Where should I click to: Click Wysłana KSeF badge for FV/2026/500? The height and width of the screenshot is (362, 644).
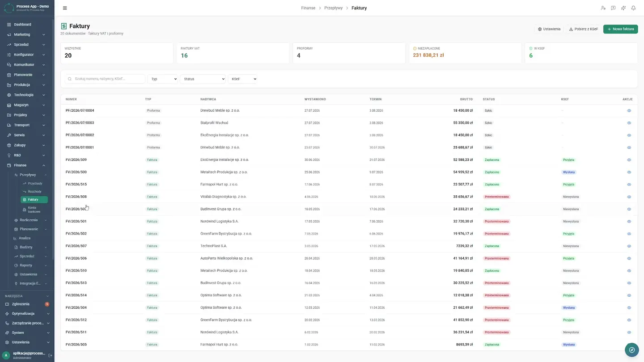pos(569,172)
